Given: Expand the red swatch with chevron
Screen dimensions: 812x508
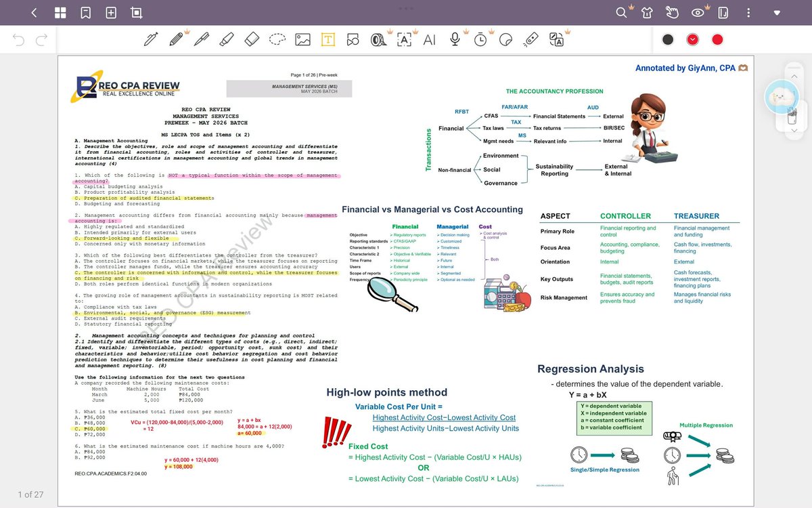Looking at the screenshot, I should tap(692, 39).
